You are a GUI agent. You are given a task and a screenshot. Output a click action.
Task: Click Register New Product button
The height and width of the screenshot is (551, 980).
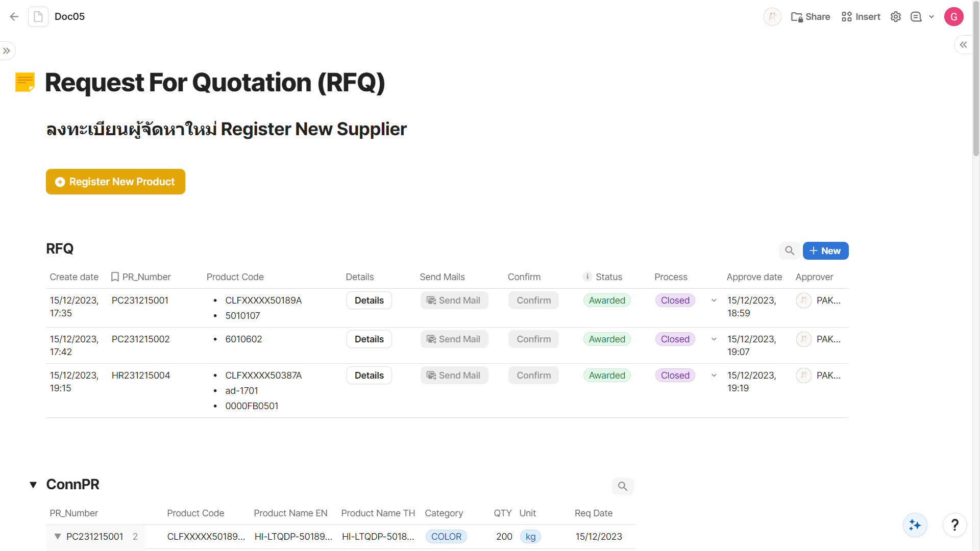click(115, 182)
